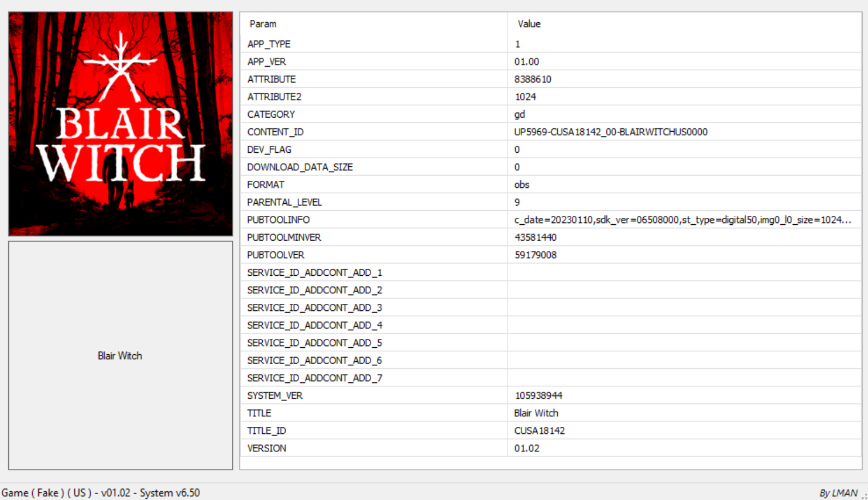Screen dimensions: 868x500
Task: Select the PARENTAL_LEVEL parameter name
Action: 284,202
